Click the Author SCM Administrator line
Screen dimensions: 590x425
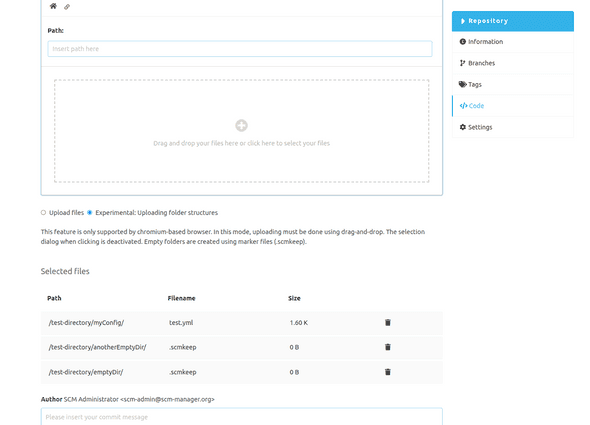128,399
